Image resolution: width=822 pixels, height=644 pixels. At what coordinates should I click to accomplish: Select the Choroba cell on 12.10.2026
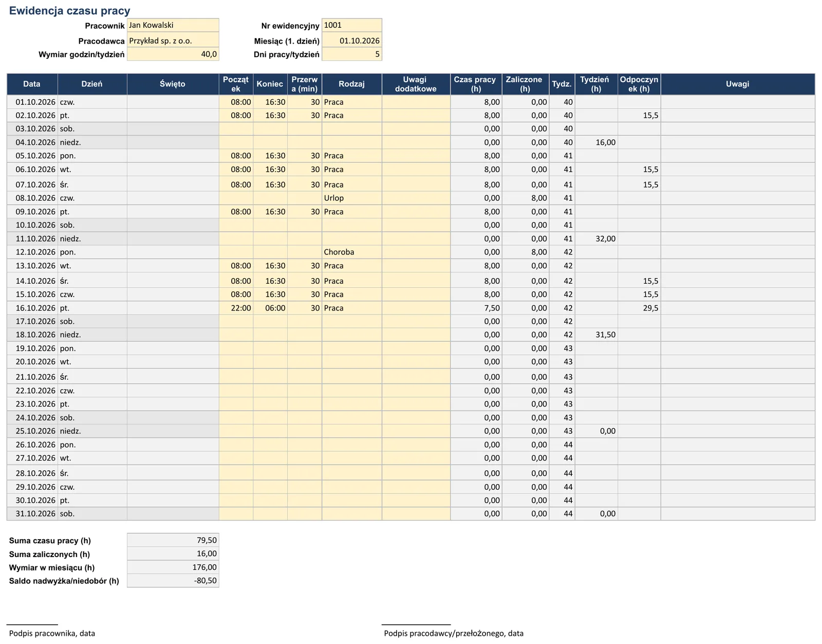(x=352, y=252)
